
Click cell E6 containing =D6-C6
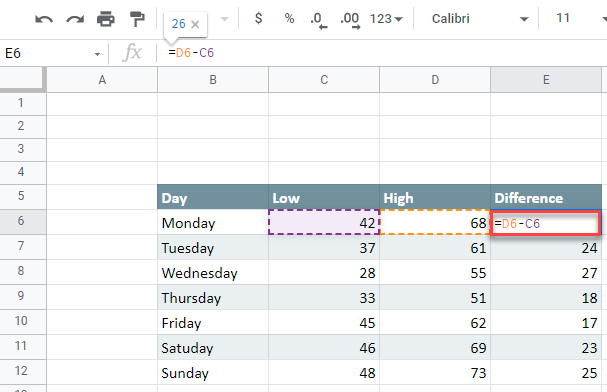point(546,223)
